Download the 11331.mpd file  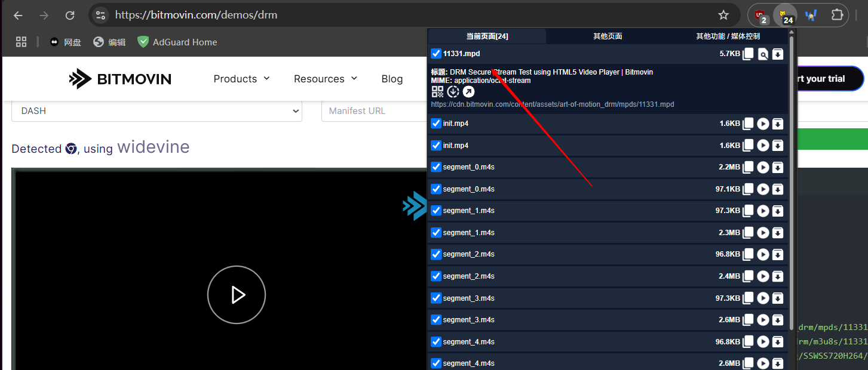click(x=778, y=54)
